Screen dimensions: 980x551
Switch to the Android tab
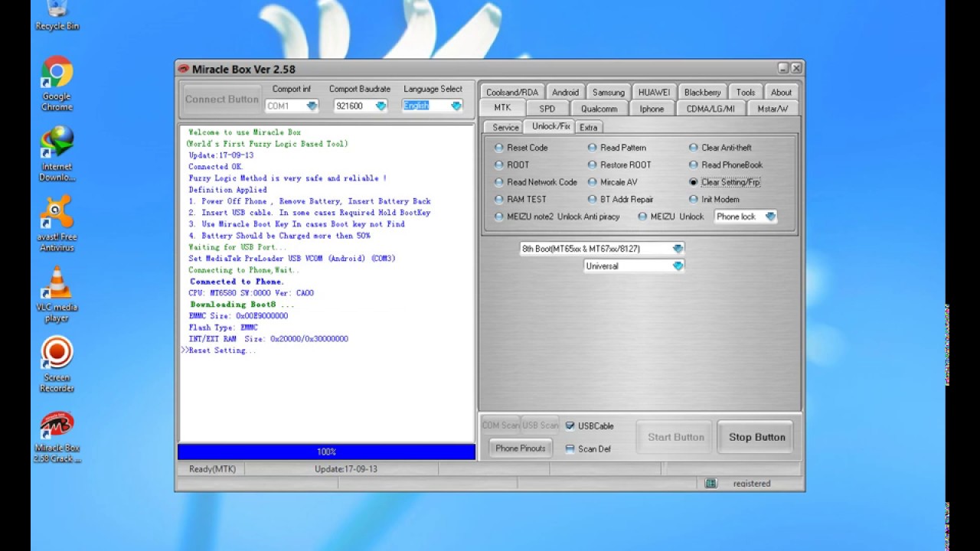click(566, 92)
